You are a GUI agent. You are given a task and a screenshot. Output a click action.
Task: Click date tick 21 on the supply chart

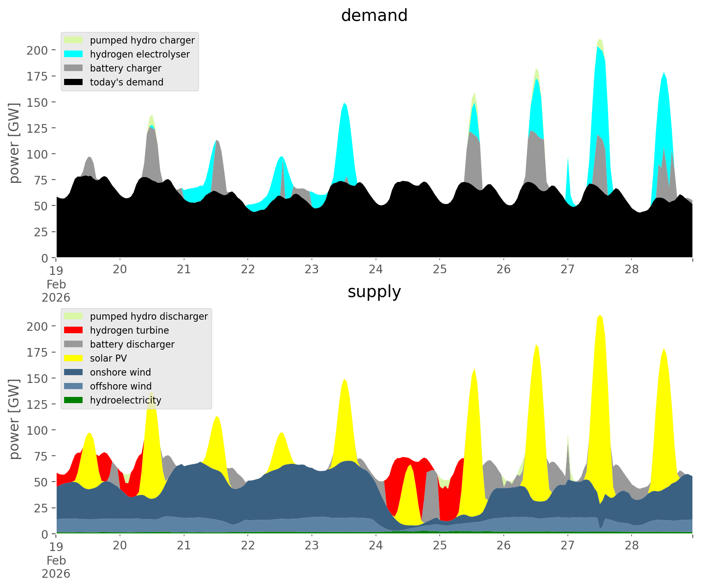pos(184,546)
